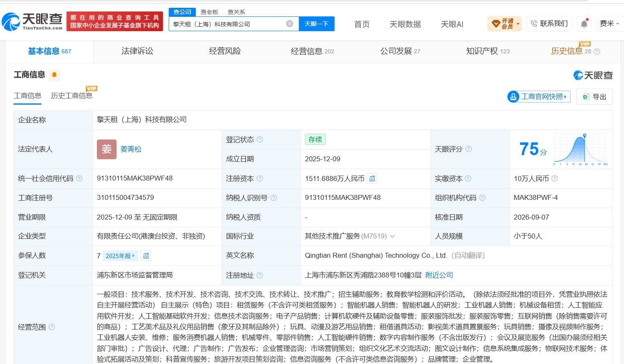Click the 存续 status tag
Screen dimensions: 624x364
click(x=315, y=140)
